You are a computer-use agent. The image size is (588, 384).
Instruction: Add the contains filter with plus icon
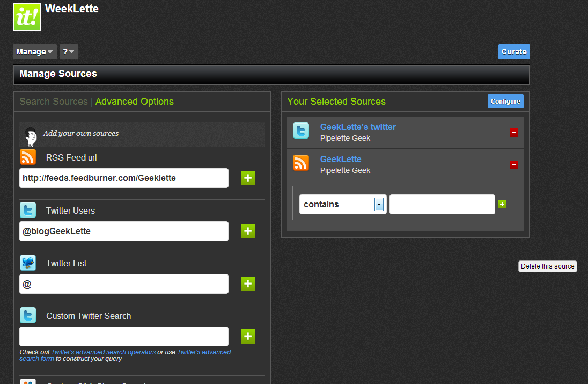[502, 204]
